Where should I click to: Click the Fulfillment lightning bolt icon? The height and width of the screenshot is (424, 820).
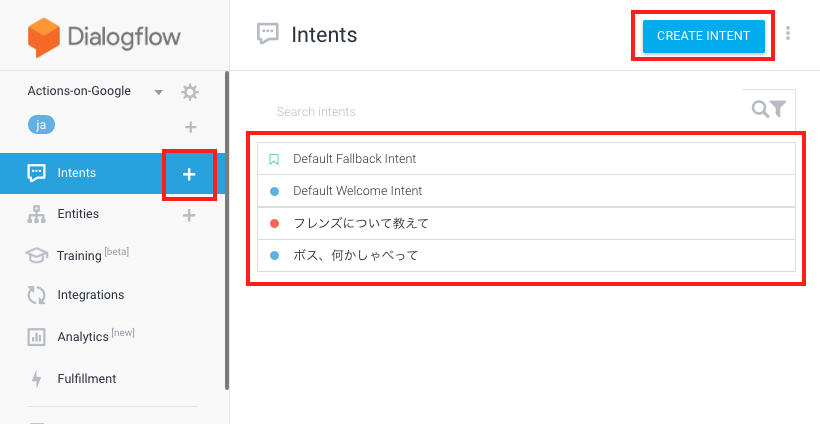pyautogui.click(x=37, y=379)
